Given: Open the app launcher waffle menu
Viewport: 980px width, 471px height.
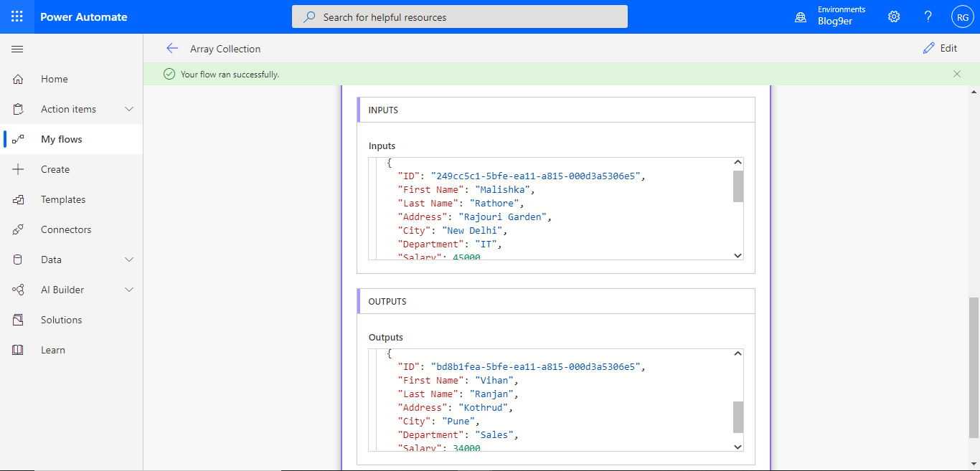Looking at the screenshot, I should click(17, 16).
